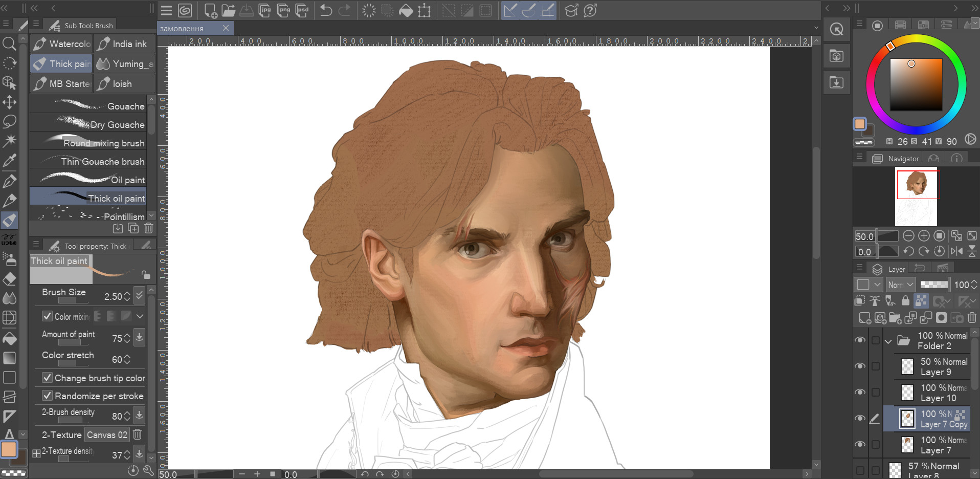The height and width of the screenshot is (479, 980).
Task: Select the loish sub tool group
Action: (124, 84)
